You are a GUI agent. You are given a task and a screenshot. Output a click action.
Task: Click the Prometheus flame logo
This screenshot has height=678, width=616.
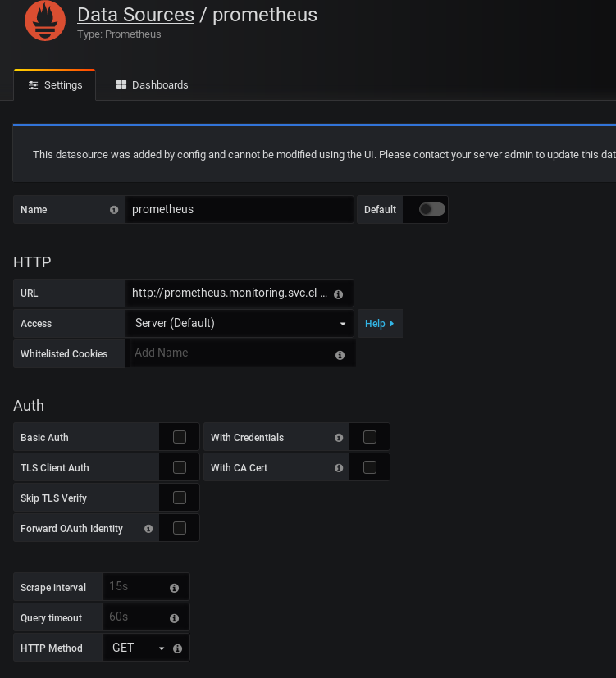pyautogui.click(x=45, y=20)
